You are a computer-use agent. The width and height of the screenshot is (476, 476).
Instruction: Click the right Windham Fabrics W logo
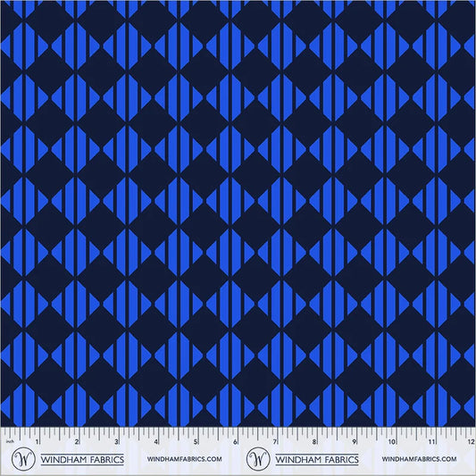[258, 459]
